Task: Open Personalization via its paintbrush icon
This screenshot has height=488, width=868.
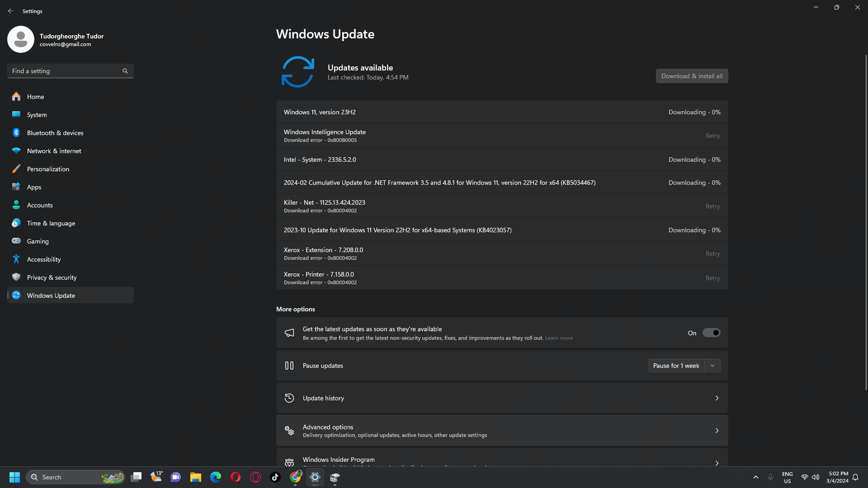Action: point(16,169)
